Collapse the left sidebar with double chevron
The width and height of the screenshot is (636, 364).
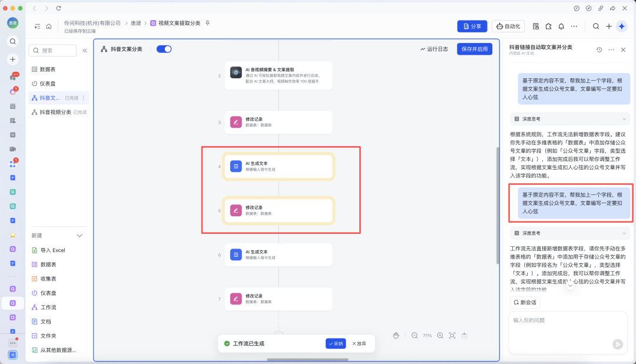click(85, 51)
